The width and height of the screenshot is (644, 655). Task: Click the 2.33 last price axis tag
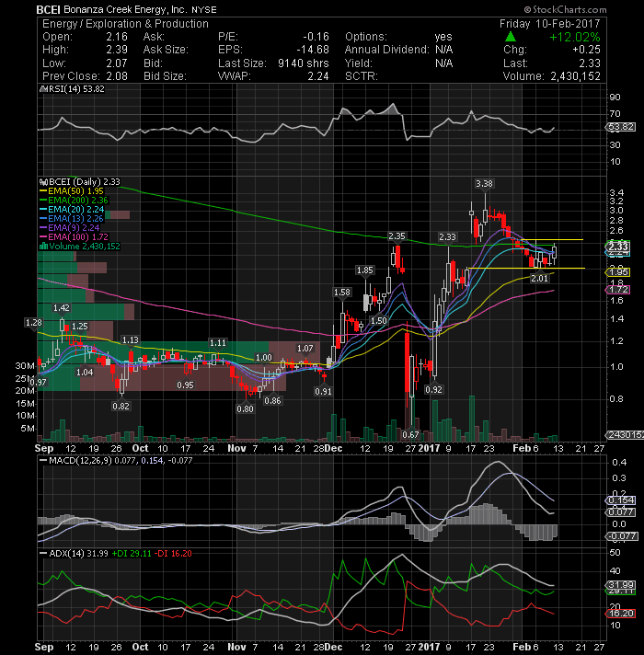pos(617,247)
